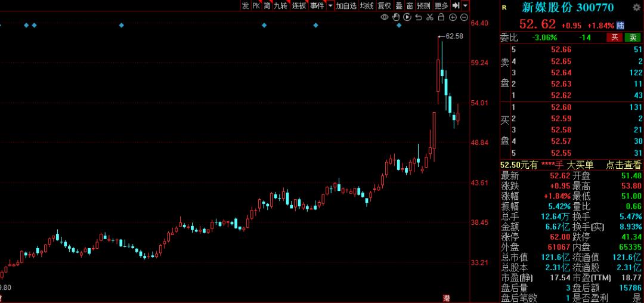This screenshot has width=644, height=303.
Task: Click the 大买单 label
Action: [580, 165]
